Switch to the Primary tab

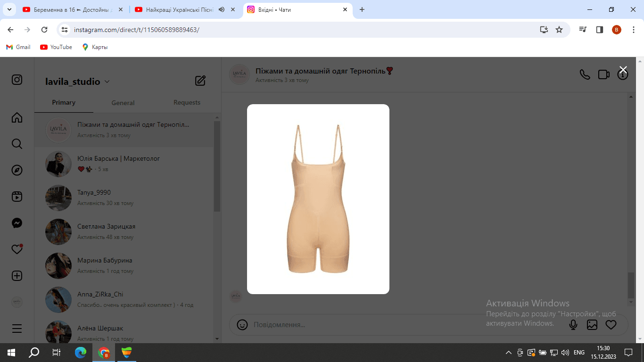click(x=64, y=102)
